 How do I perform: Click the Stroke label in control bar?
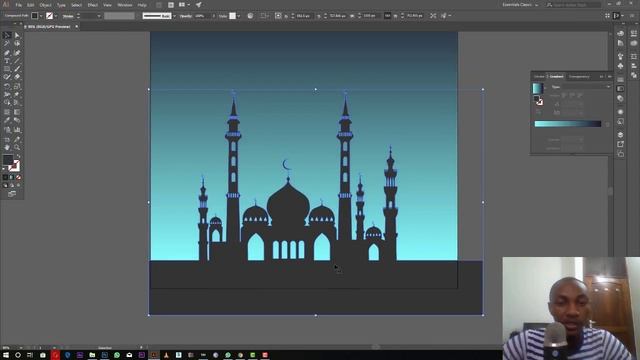coord(68,16)
